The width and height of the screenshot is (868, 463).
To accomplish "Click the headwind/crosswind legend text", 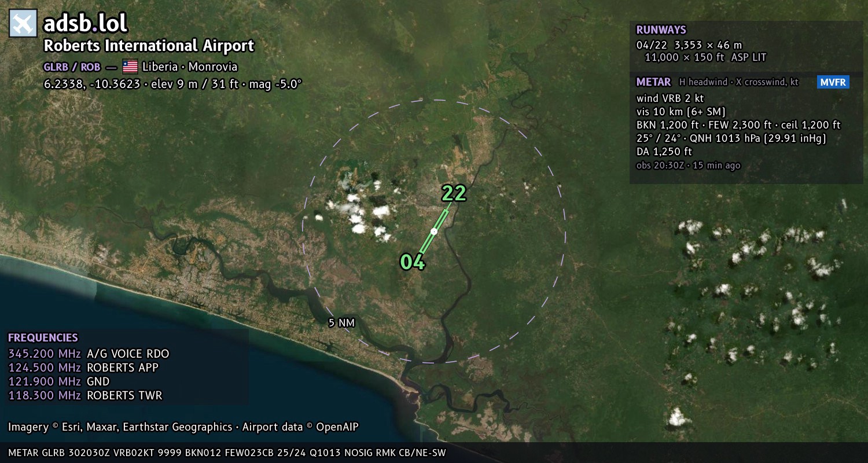I will [739, 82].
